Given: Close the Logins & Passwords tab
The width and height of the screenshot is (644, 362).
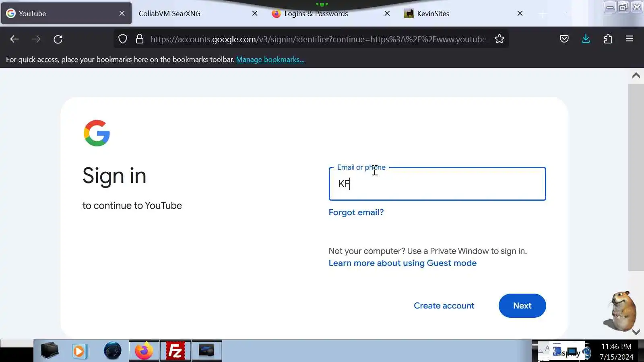Looking at the screenshot, I should point(387,13).
